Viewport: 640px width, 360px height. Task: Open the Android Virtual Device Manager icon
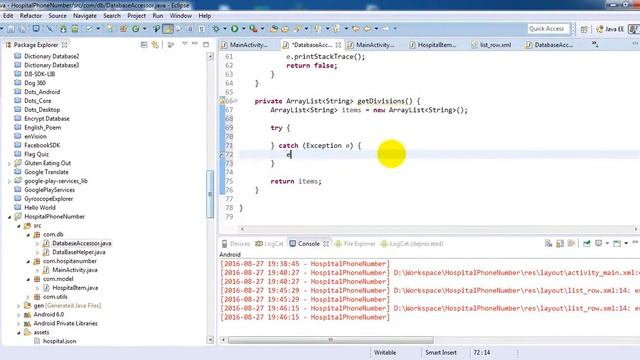click(75, 29)
